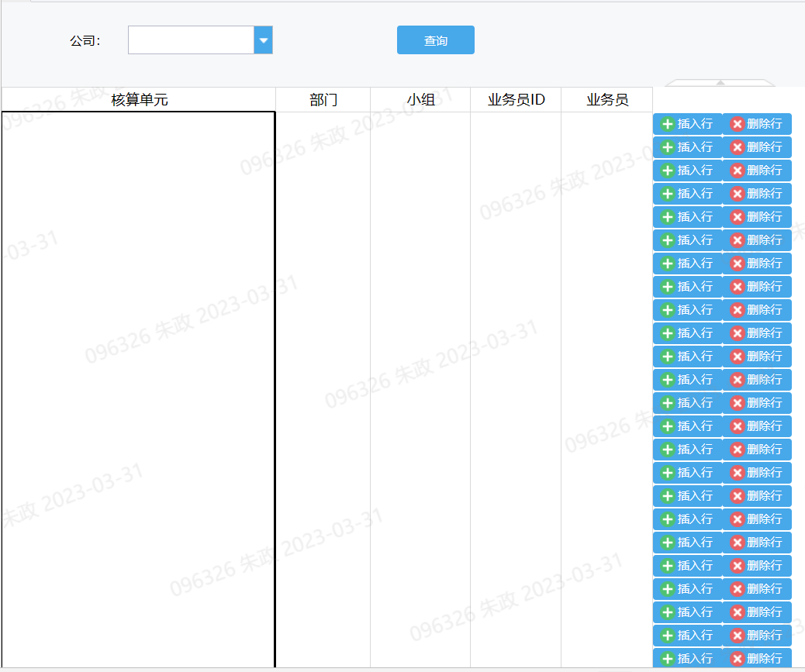Click the red X icon in the third row
The height and width of the screenshot is (672, 805).
point(738,171)
